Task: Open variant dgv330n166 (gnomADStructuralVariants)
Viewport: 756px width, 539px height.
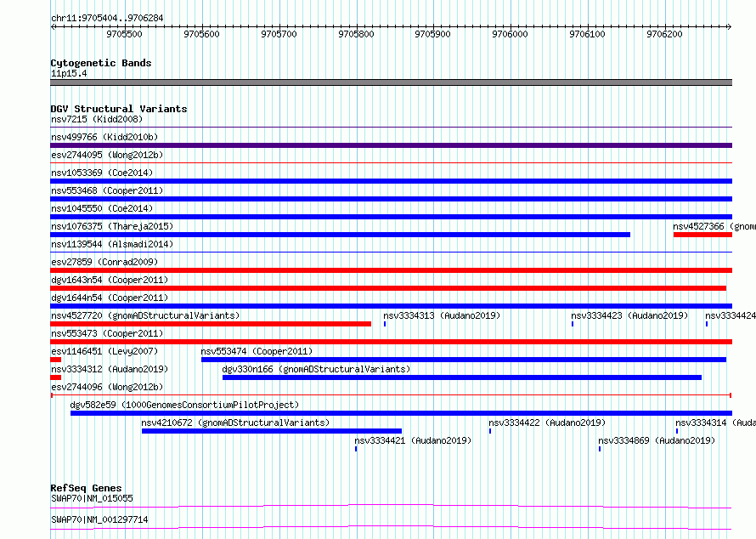Action: click(316, 369)
